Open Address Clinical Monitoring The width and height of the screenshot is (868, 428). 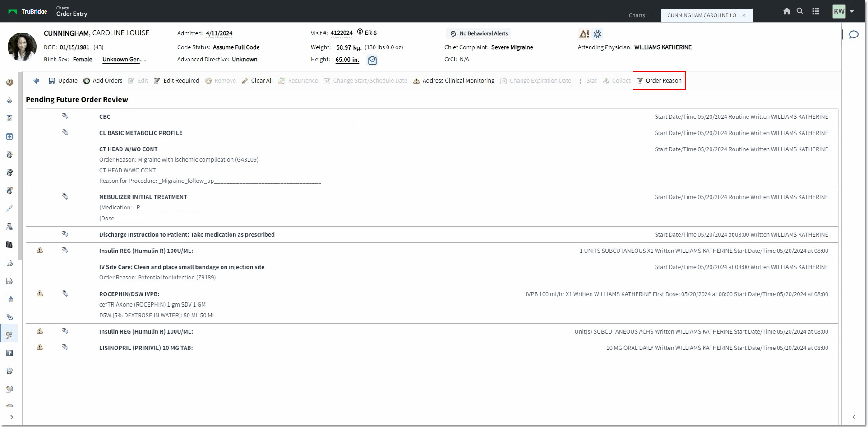[x=454, y=81]
